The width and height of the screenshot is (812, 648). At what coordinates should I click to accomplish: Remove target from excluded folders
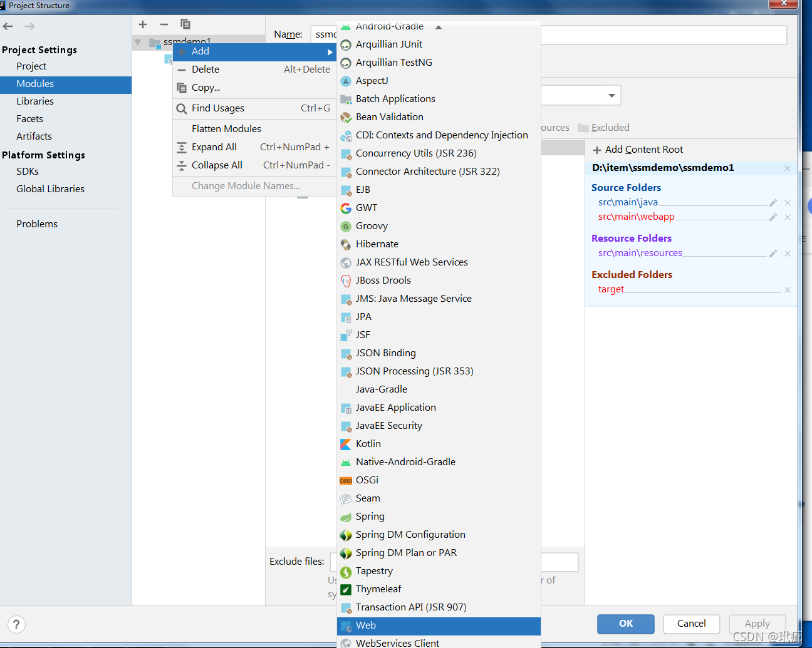coord(788,290)
